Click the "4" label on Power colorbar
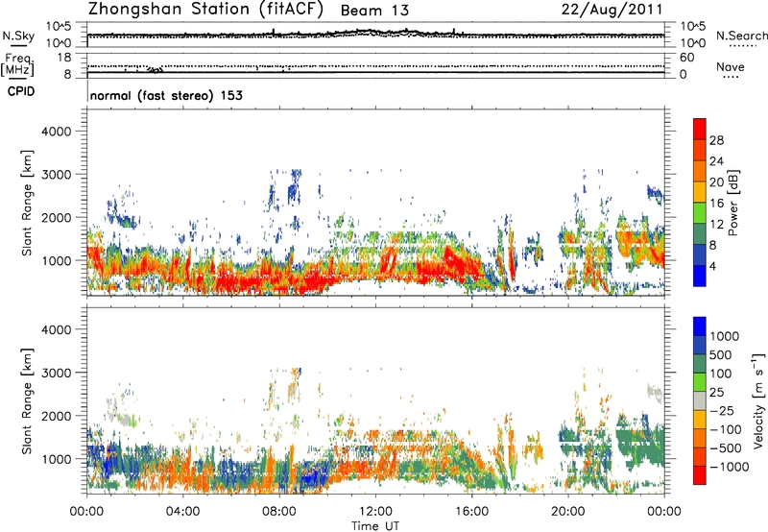The image size is (768, 532). (x=712, y=266)
